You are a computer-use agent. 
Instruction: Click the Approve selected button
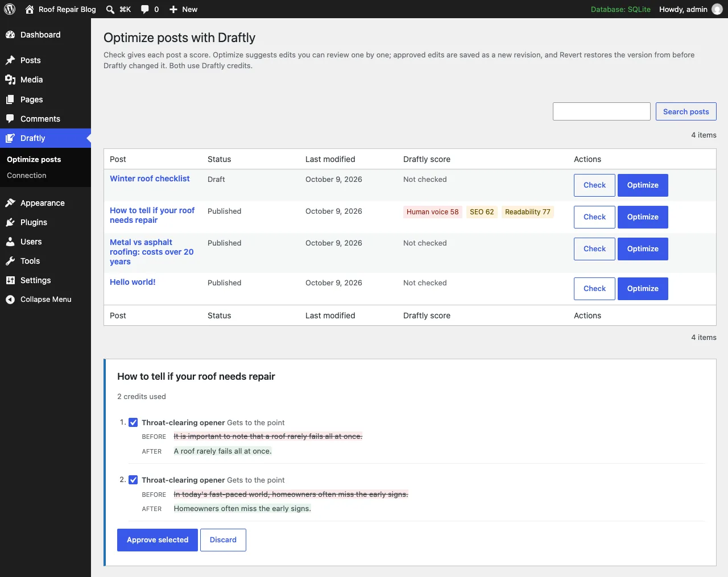[x=158, y=540]
